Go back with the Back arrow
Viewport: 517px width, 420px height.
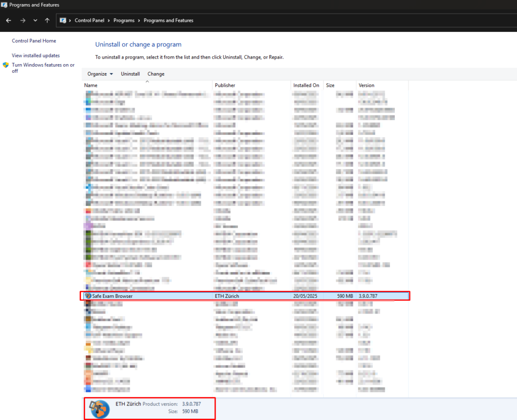click(9, 20)
